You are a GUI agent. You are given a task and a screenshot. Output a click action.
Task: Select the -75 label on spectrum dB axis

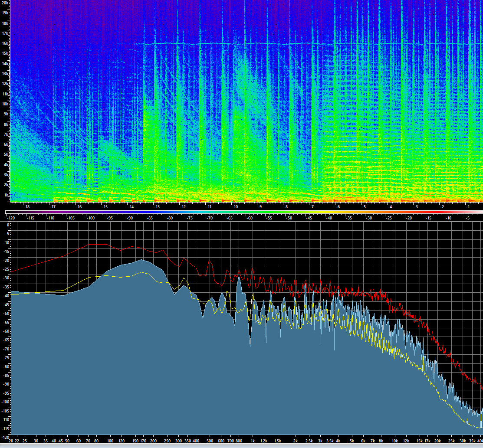pyautogui.click(x=7, y=358)
